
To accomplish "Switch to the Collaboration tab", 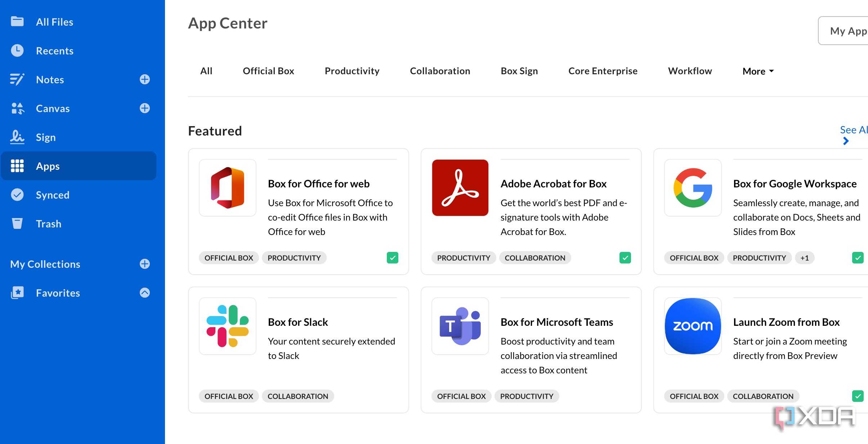I will pos(440,71).
